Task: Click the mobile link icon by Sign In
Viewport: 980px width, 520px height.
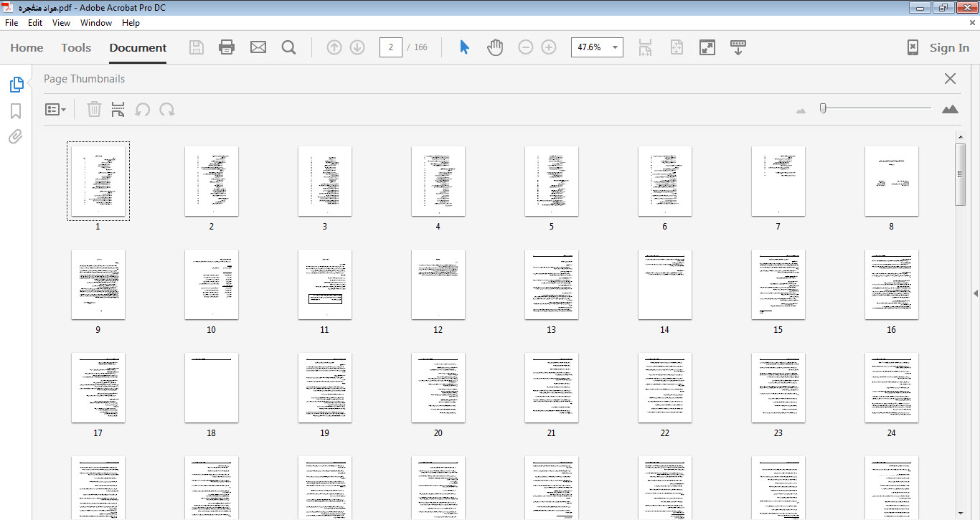Action: [x=913, y=47]
